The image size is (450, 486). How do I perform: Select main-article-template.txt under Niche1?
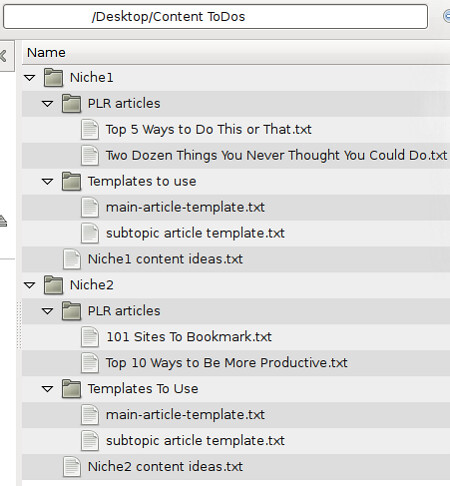[x=185, y=207]
